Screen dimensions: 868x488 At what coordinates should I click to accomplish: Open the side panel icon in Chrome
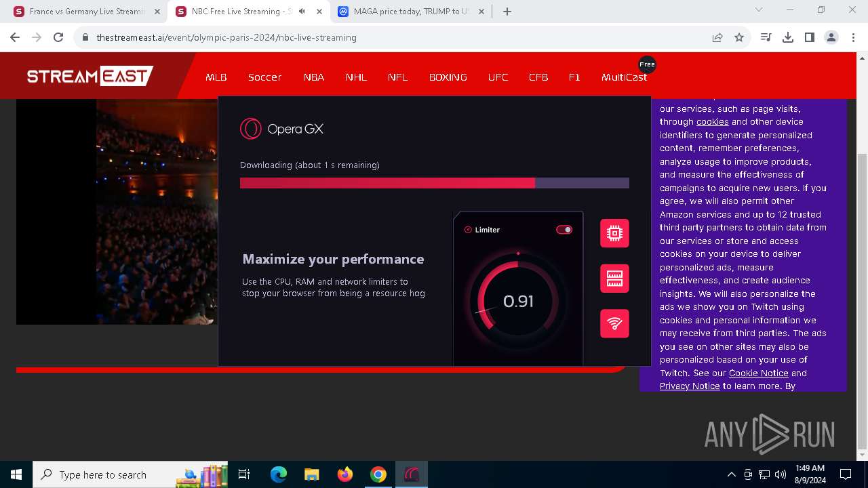810,37
